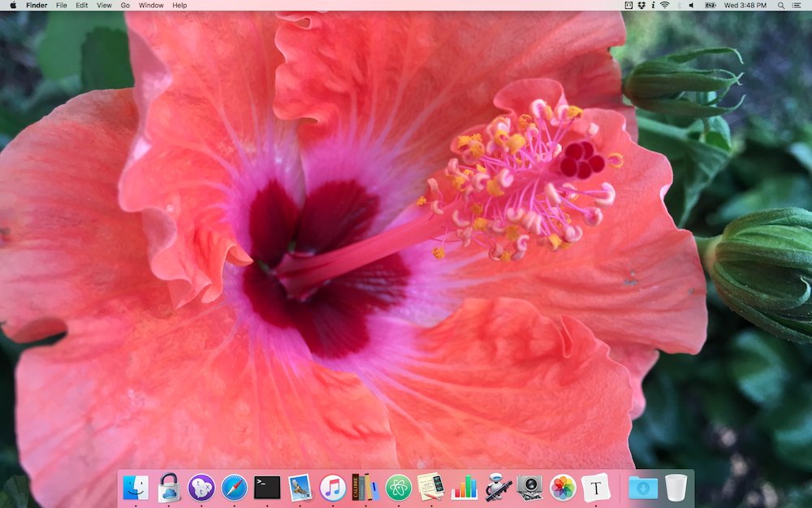The image size is (812, 508).
Task: Open the Wi-Fi status menu
Action: click(665, 5)
